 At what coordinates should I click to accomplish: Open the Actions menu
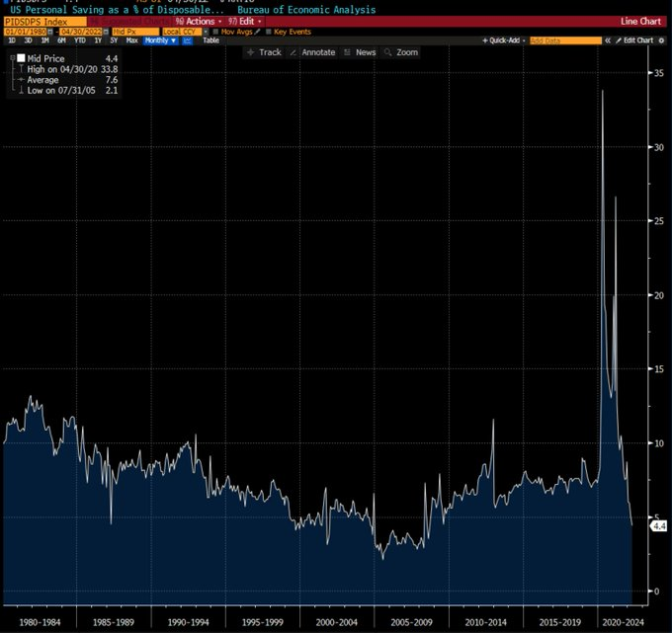[199, 22]
